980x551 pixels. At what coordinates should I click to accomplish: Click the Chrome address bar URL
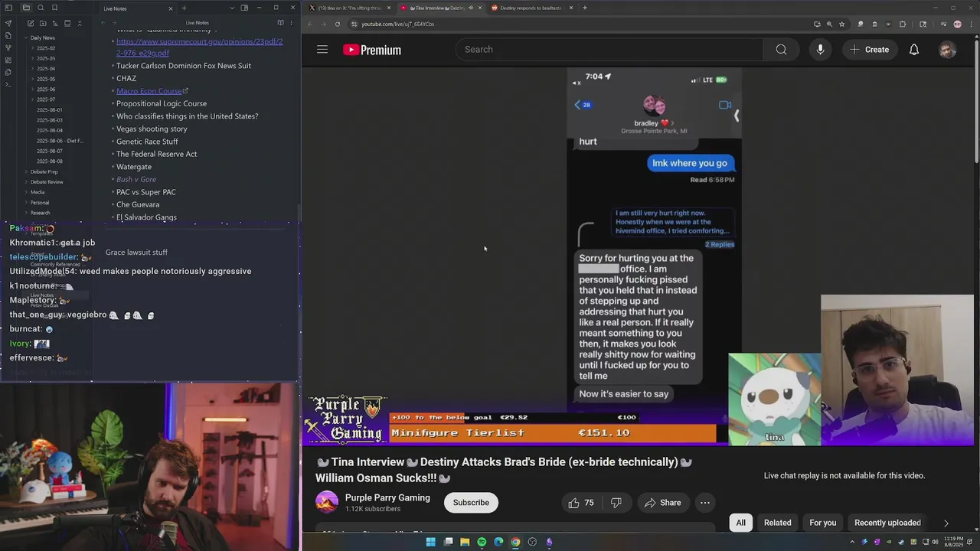397,24
